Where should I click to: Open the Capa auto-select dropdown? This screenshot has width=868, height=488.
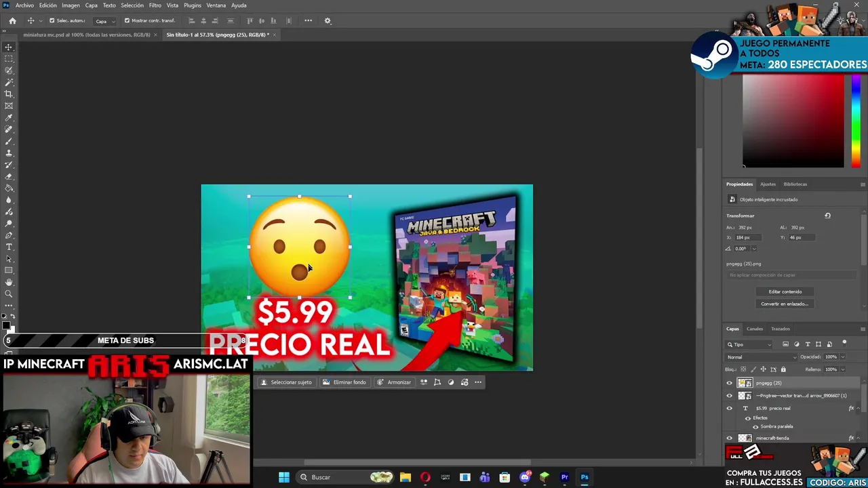103,21
